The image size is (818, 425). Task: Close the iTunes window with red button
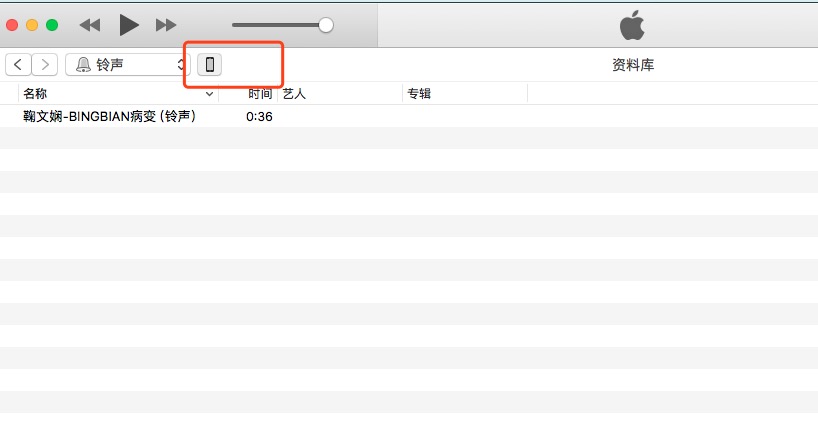click(12, 25)
